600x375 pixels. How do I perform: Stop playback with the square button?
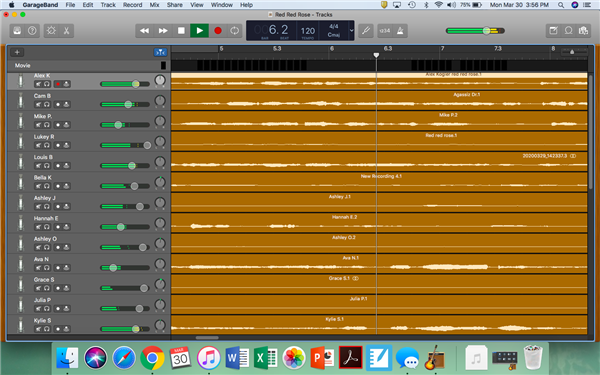181,31
